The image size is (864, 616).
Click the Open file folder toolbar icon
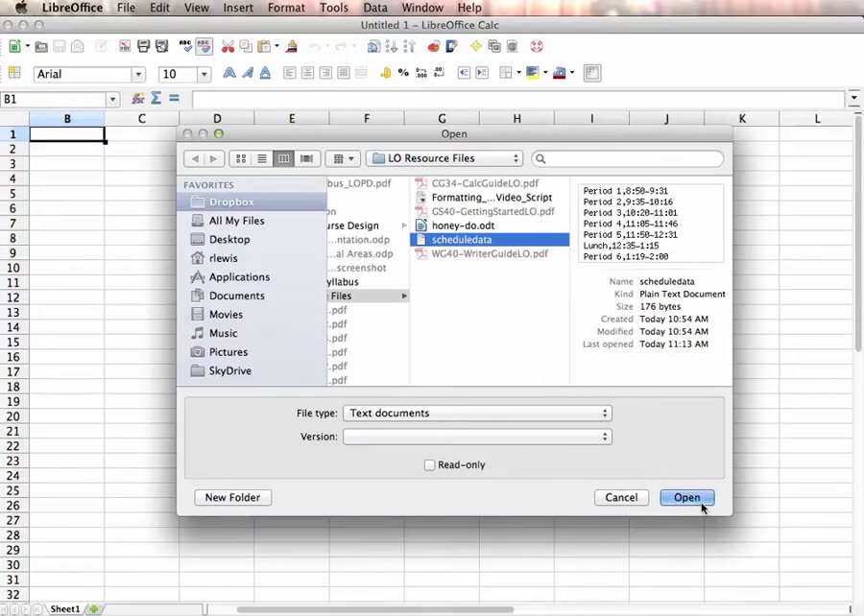[40, 47]
